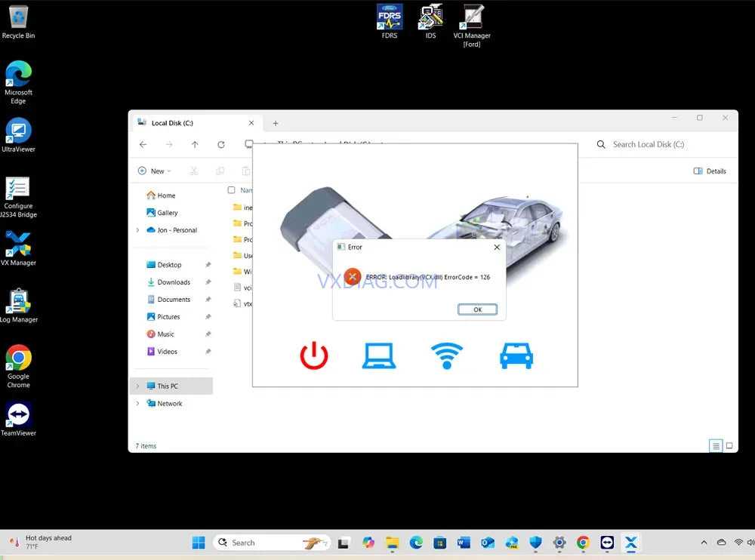Screen dimensions: 755x560
Task: Open Copilot from taskbar
Action: point(368,543)
